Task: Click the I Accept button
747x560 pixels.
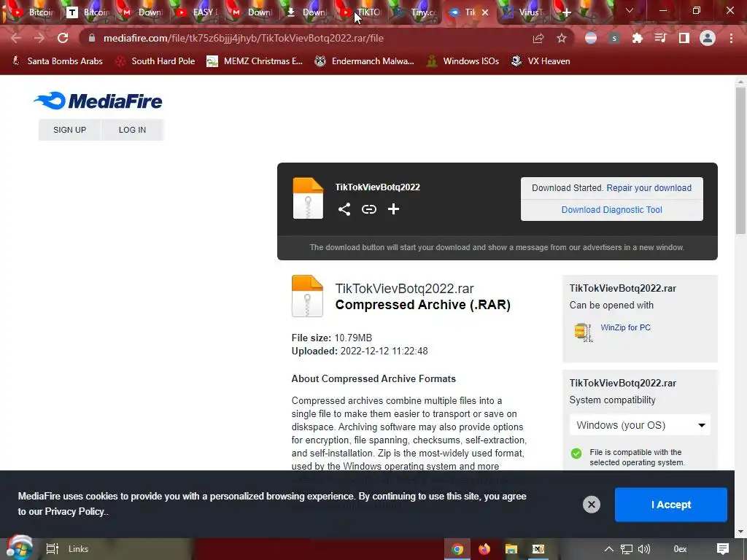Action: click(x=671, y=505)
